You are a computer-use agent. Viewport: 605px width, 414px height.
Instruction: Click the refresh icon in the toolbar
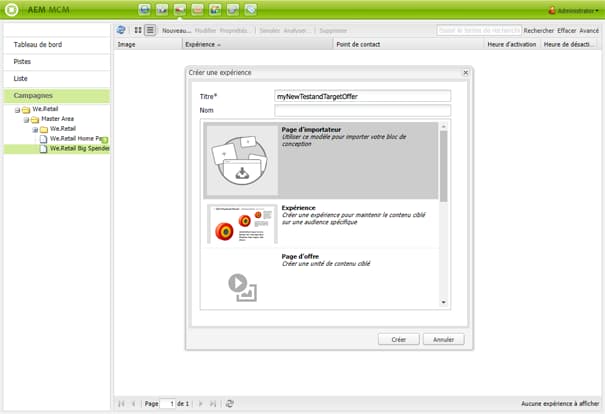click(x=121, y=30)
